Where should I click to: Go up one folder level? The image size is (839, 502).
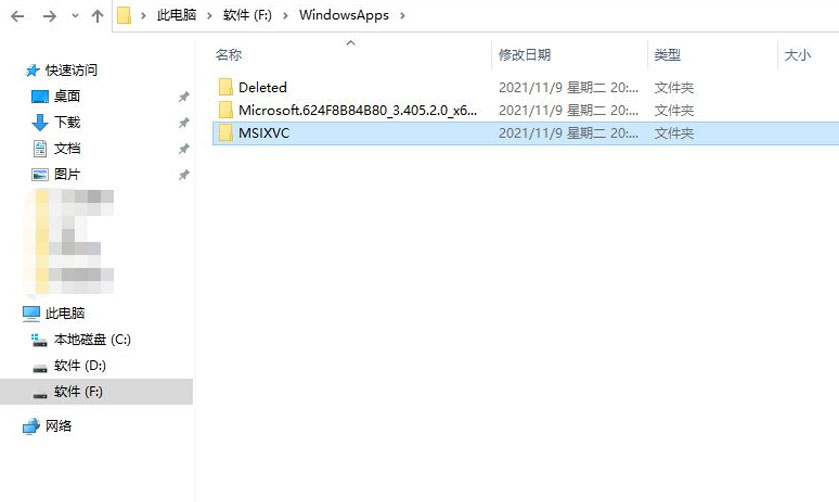(97, 16)
